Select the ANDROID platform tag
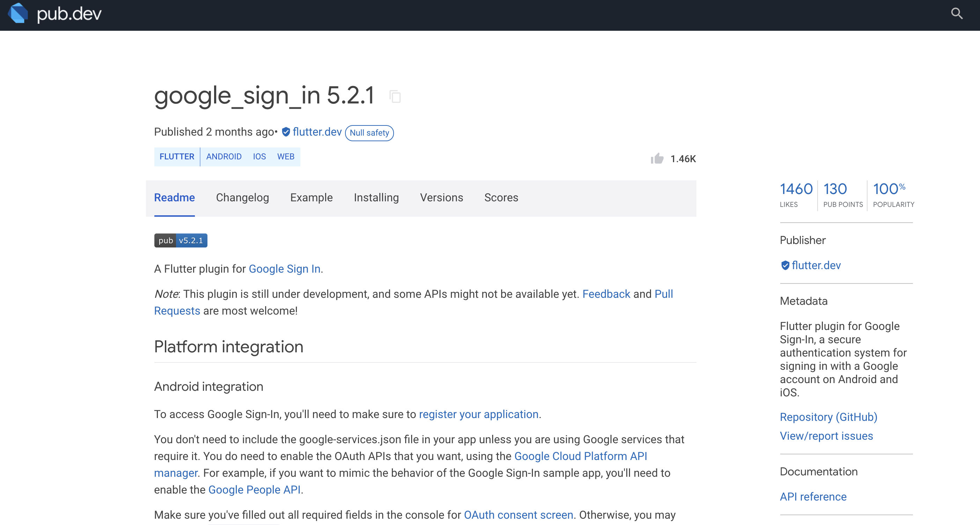Image resolution: width=980 pixels, height=525 pixels. (224, 157)
